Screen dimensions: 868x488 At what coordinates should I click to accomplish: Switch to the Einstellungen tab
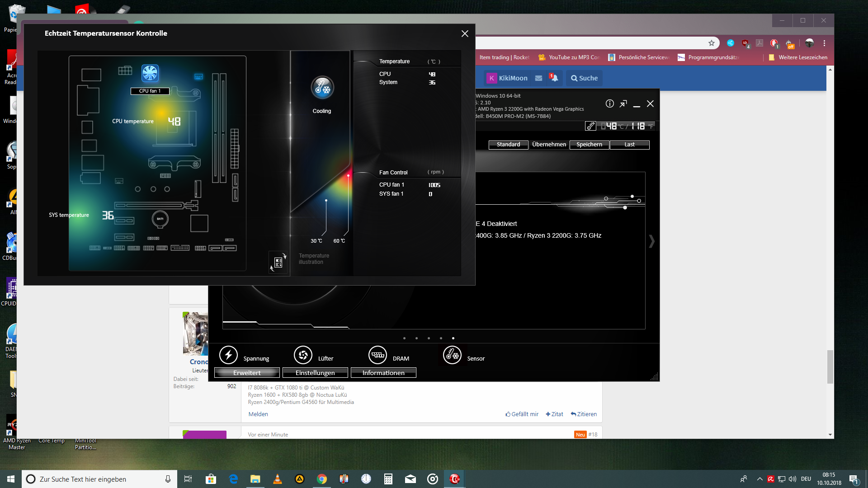[x=315, y=372]
